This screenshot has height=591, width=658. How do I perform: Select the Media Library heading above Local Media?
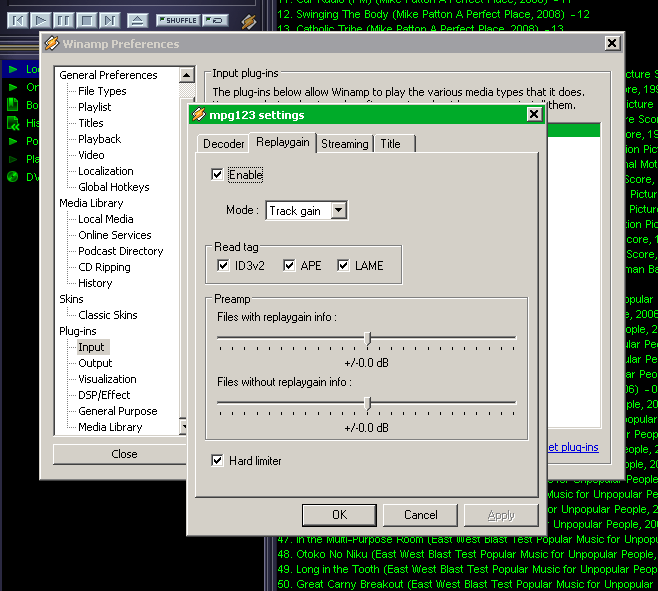click(x=91, y=203)
